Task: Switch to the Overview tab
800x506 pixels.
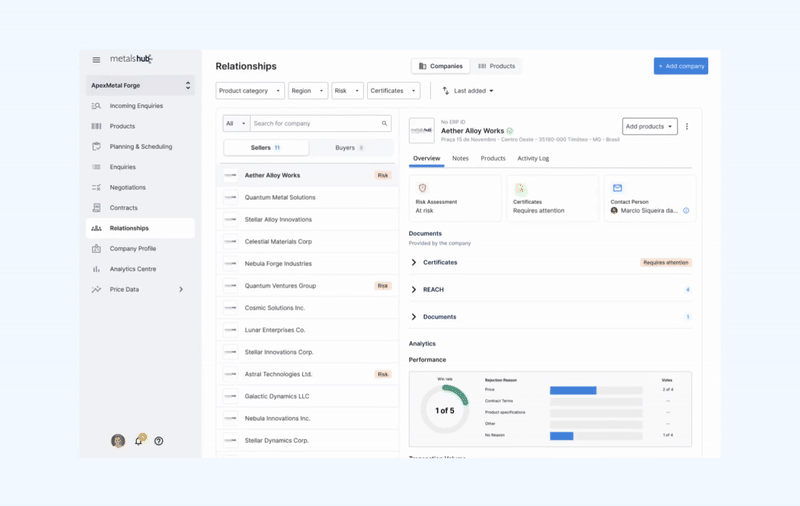Action: pos(427,159)
